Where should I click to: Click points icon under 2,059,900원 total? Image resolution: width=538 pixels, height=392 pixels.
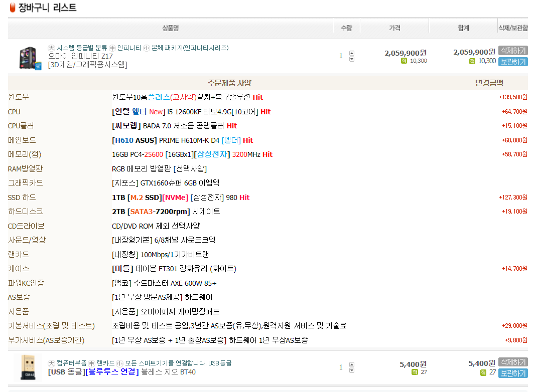pos(472,61)
